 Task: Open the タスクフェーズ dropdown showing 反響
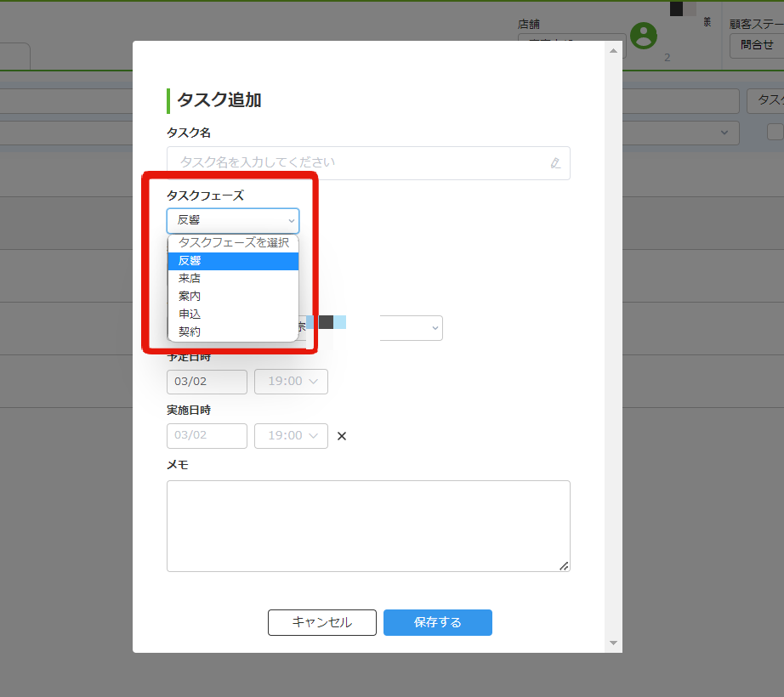pos(233,221)
